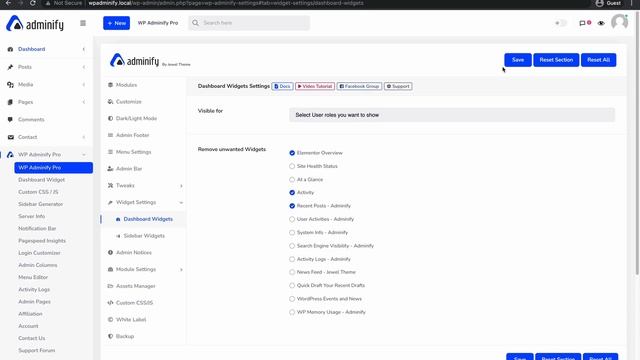Check System Info - Adminify widget
The width and height of the screenshot is (640, 360).
point(292,233)
